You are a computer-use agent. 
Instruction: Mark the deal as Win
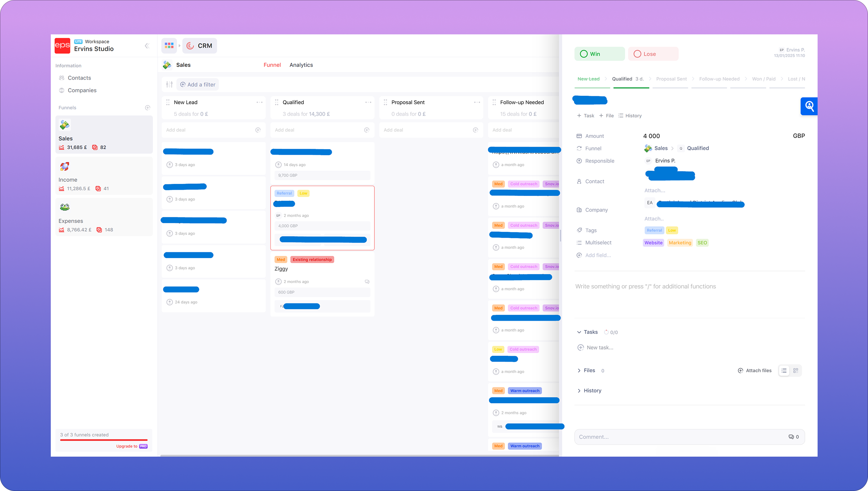pyautogui.click(x=599, y=54)
